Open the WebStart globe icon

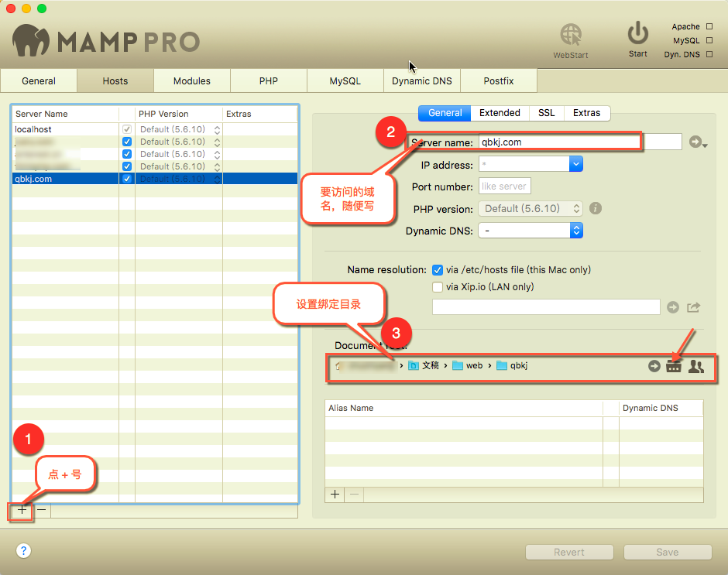(x=571, y=35)
